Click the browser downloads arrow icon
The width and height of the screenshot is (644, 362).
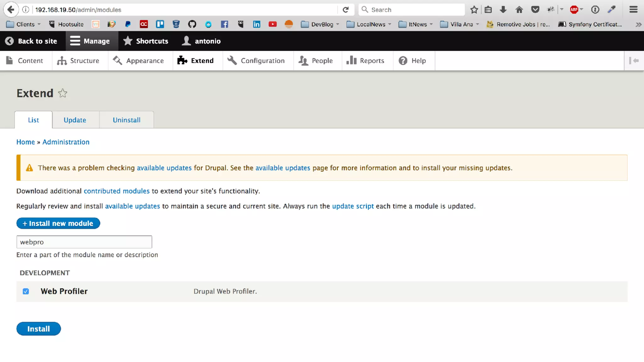(x=503, y=10)
